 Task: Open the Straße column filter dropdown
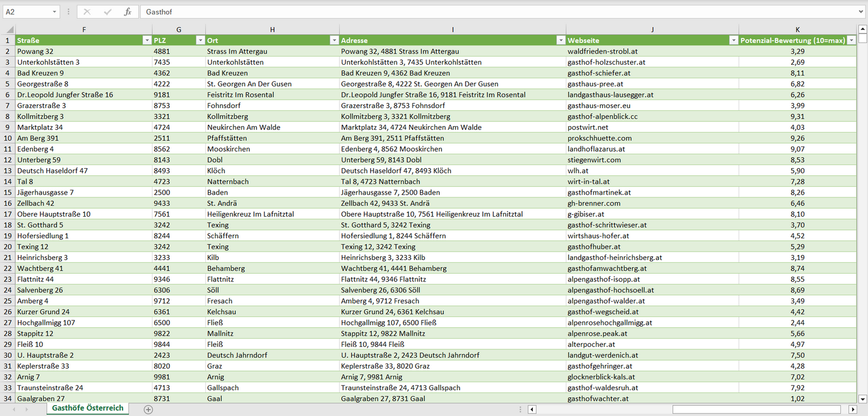147,40
